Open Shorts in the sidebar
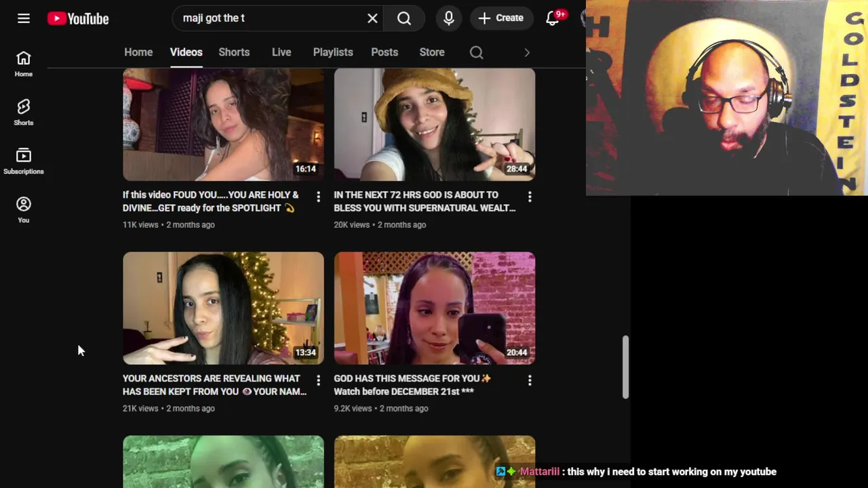Viewport: 868px width, 488px height. click(x=24, y=113)
